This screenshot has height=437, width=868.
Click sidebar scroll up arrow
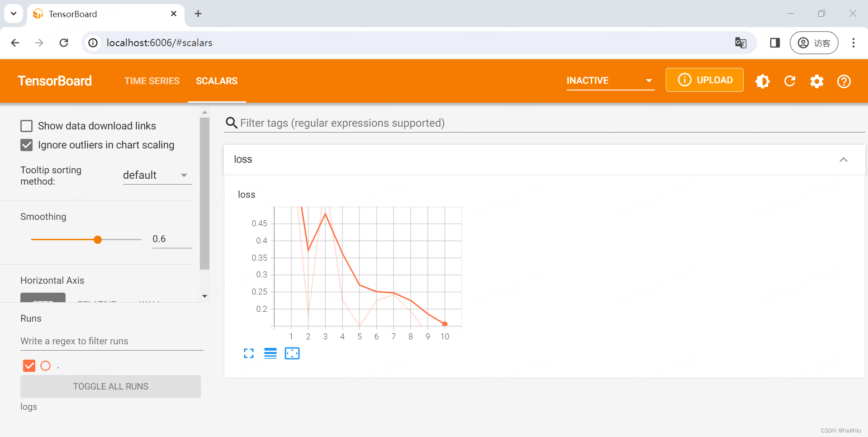click(x=204, y=112)
